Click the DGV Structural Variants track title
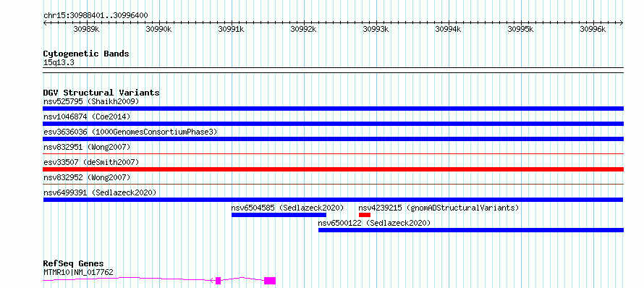 [101, 93]
